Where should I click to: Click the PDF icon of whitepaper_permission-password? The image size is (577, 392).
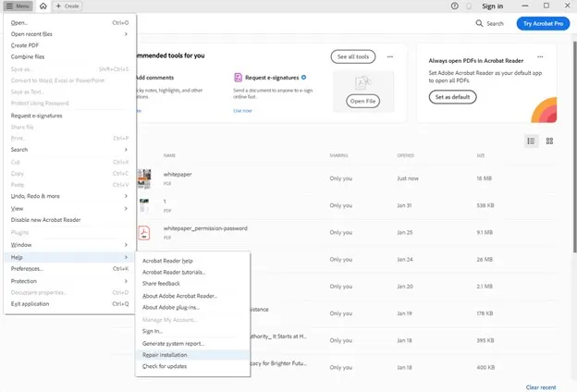[144, 233]
